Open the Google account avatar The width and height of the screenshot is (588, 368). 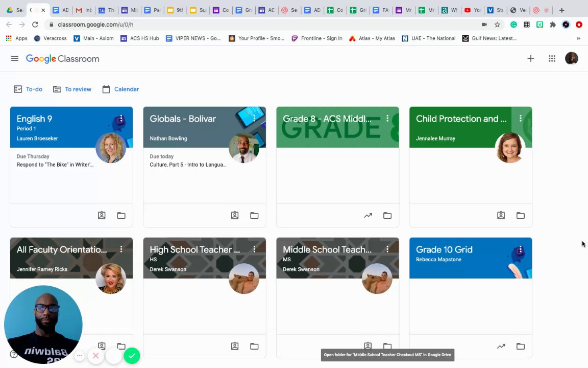click(572, 59)
